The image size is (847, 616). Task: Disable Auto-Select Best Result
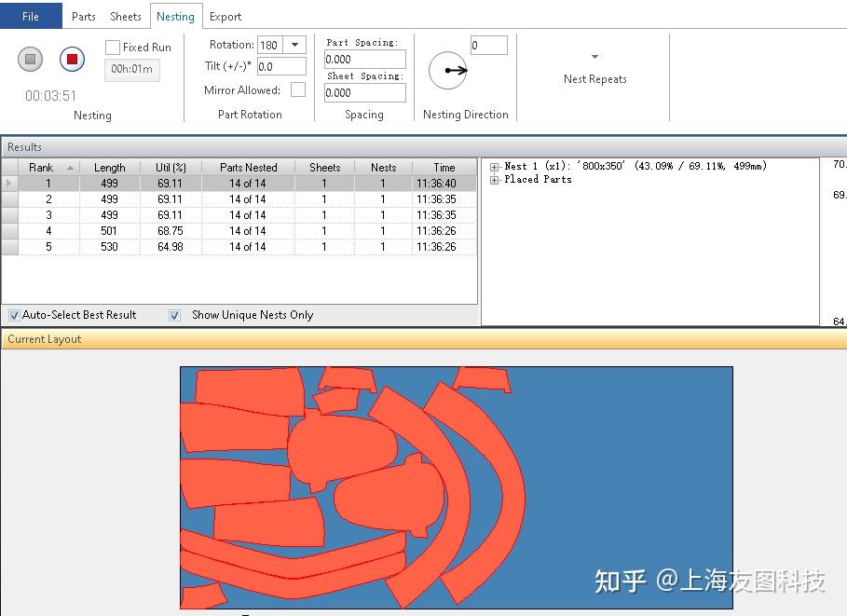click(x=13, y=315)
